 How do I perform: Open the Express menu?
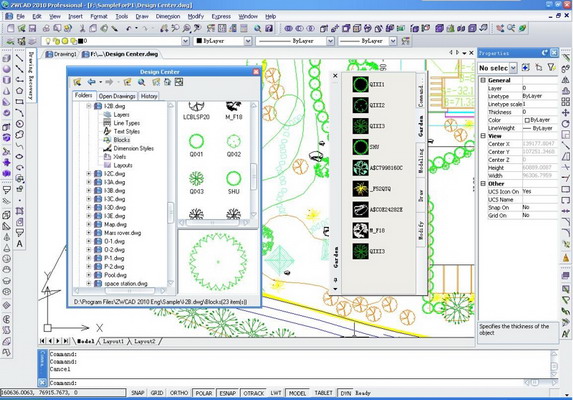coord(221,16)
